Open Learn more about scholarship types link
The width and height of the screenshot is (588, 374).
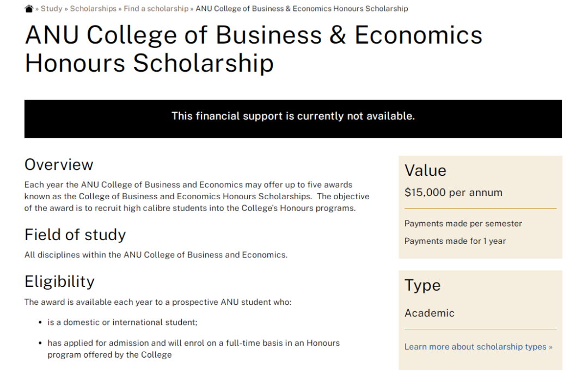[x=478, y=347]
